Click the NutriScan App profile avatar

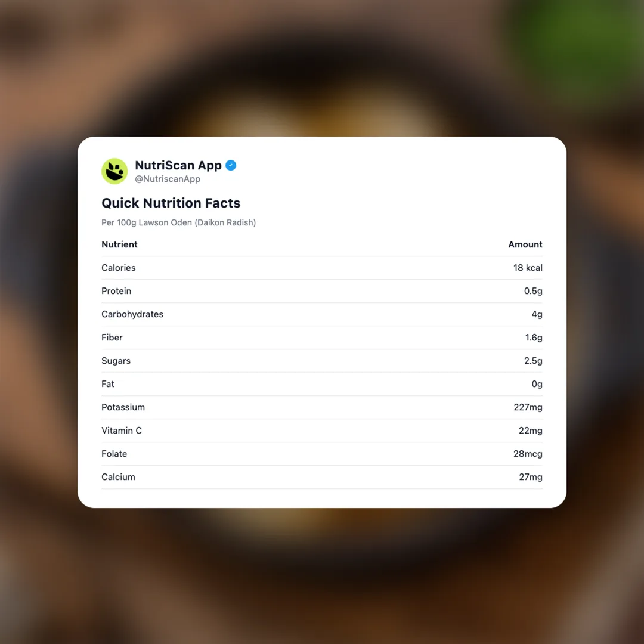(114, 171)
